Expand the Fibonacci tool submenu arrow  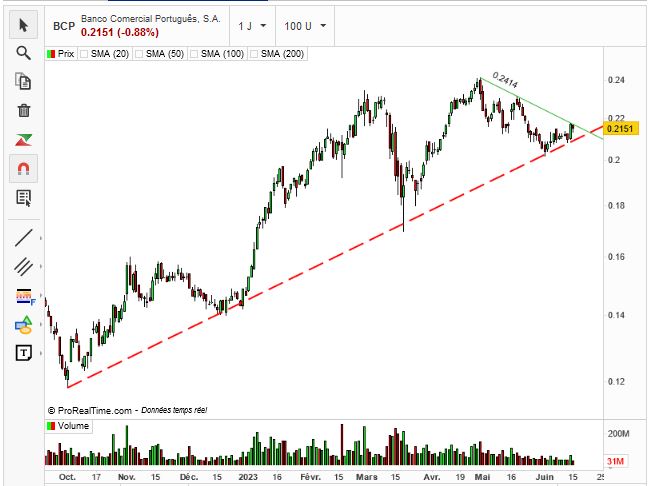coord(41,295)
